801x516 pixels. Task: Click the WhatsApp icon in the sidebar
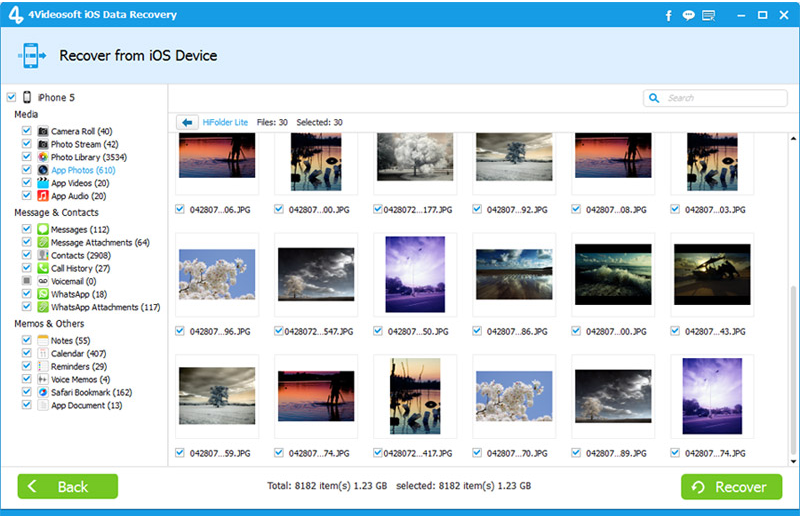pos(43,294)
